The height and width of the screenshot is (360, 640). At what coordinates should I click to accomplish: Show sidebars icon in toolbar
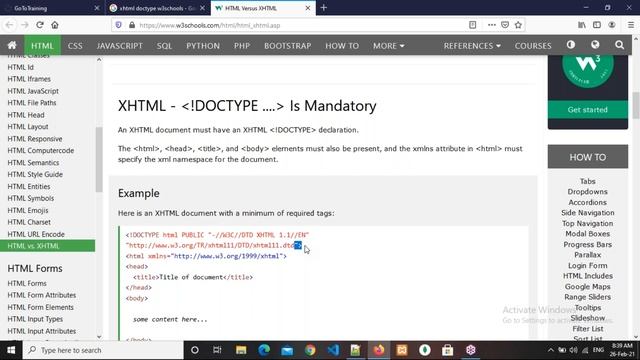tap(597, 25)
